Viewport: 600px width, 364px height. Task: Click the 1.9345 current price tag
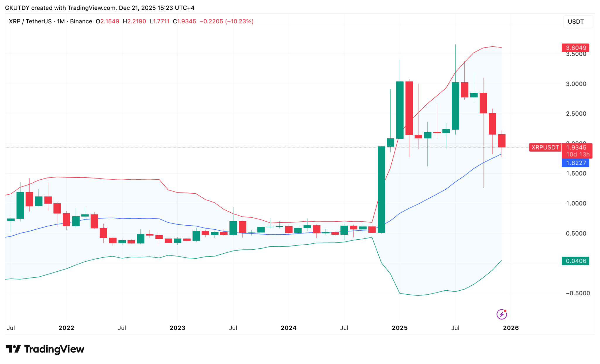pos(576,147)
